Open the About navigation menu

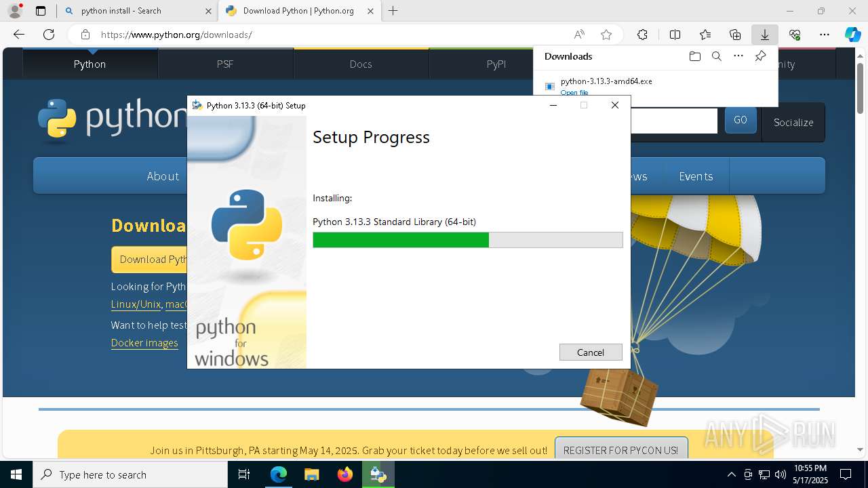point(163,176)
